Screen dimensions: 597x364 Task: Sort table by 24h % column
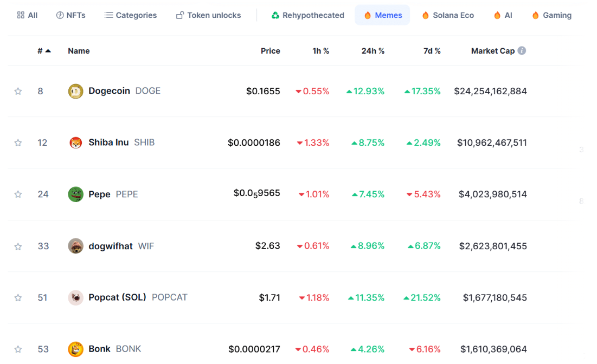point(373,51)
